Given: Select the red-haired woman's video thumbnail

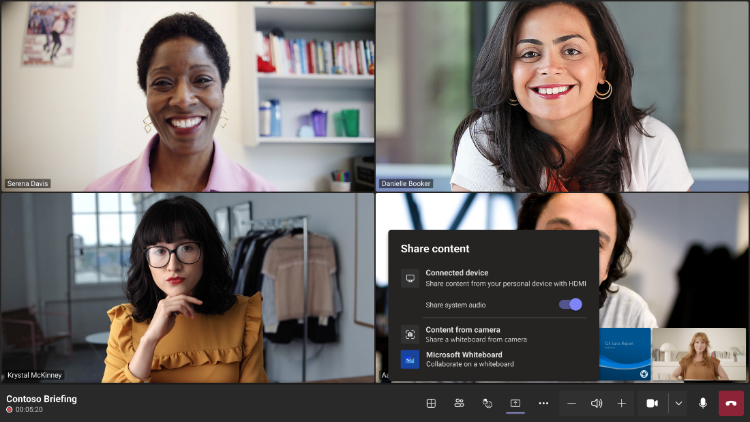Looking at the screenshot, I should click(x=699, y=355).
